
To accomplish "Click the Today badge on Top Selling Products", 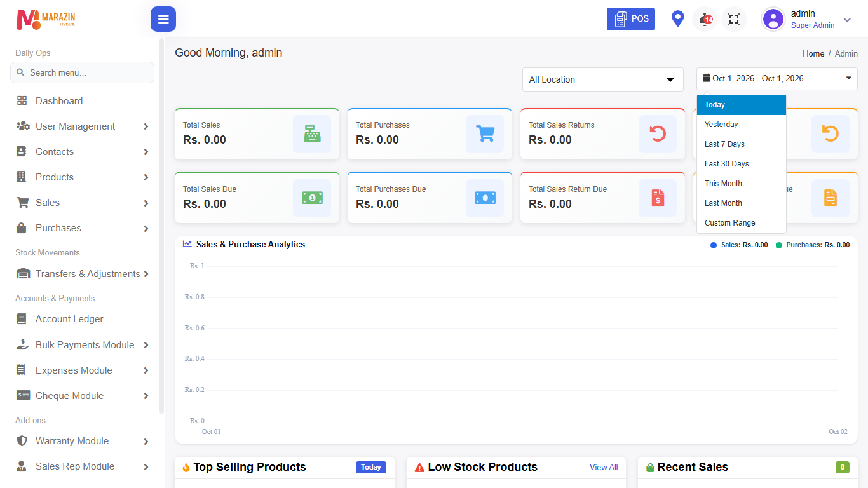I will 371,467.
